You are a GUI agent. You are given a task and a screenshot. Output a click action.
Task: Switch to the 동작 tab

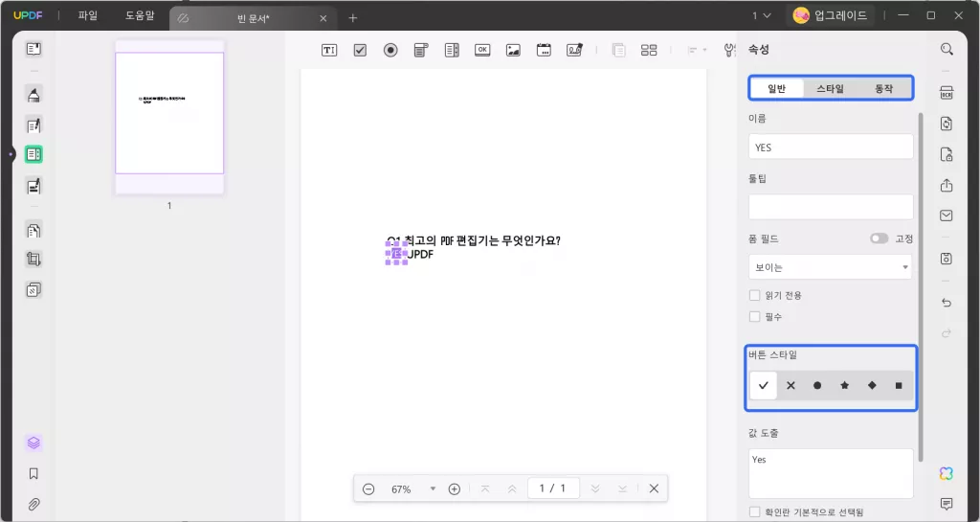[x=883, y=89]
